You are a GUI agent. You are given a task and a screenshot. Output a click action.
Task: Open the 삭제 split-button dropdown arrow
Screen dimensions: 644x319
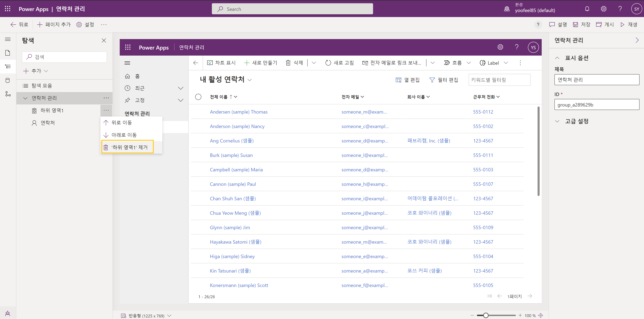click(x=314, y=63)
